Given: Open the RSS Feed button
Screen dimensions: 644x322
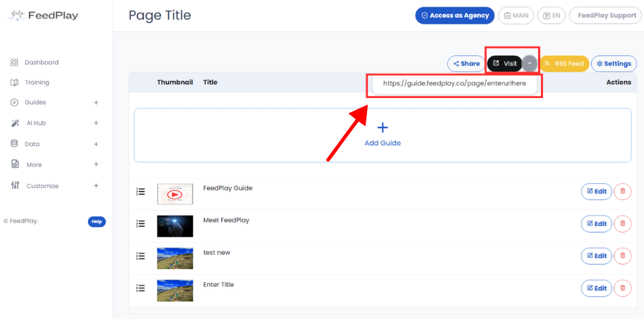Looking at the screenshot, I should point(565,64).
